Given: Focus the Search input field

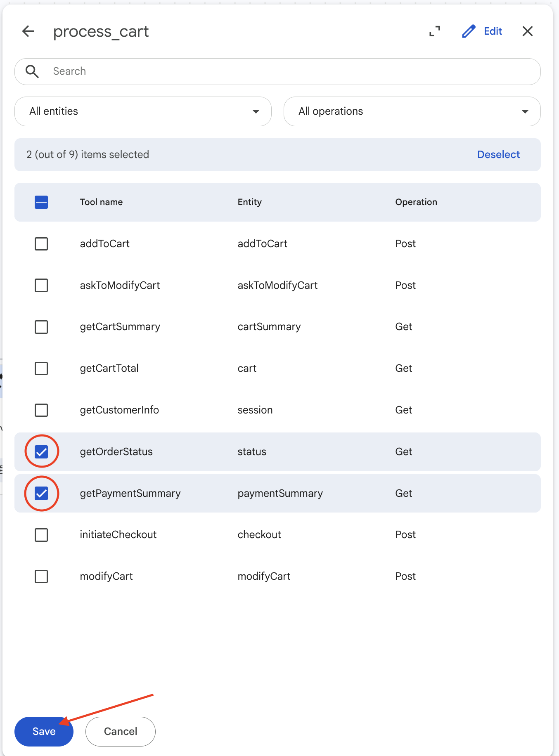Looking at the screenshot, I should 277,71.
